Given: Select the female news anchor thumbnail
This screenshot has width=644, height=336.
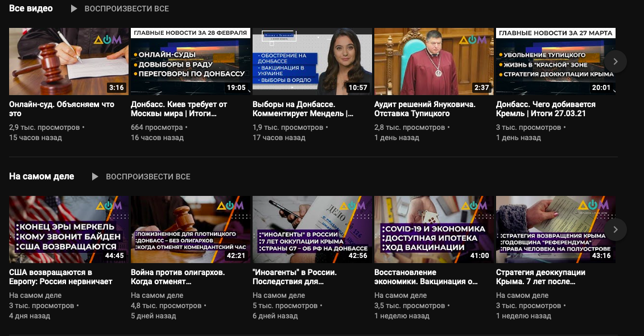Looking at the screenshot, I should 312,61.
